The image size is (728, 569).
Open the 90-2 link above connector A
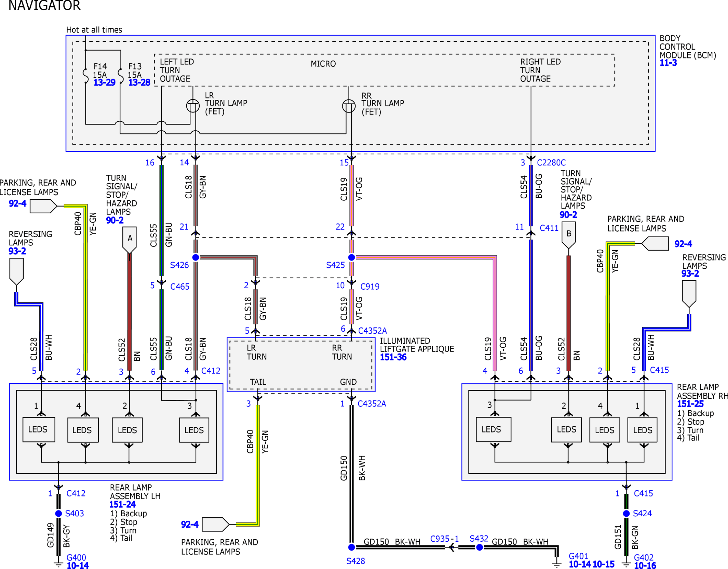(115, 220)
